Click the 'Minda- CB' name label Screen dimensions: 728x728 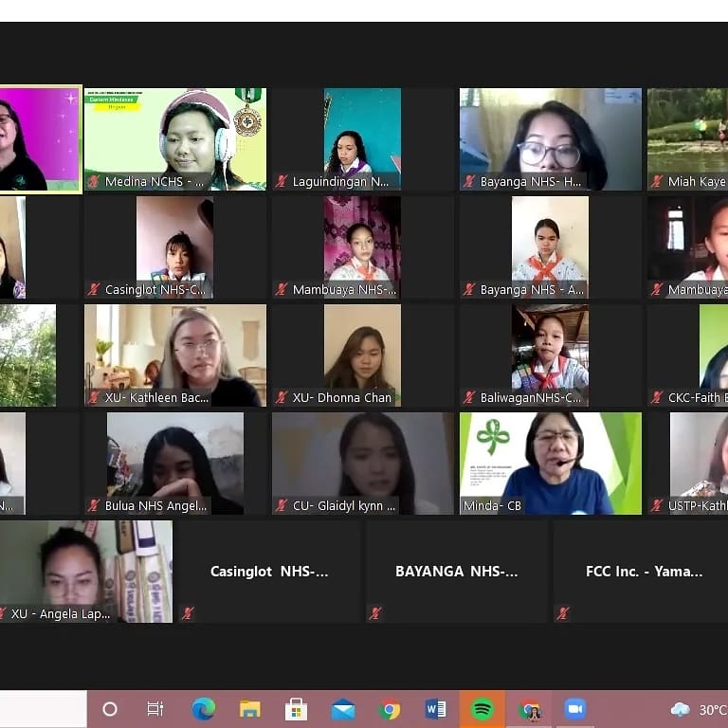pos(492,505)
